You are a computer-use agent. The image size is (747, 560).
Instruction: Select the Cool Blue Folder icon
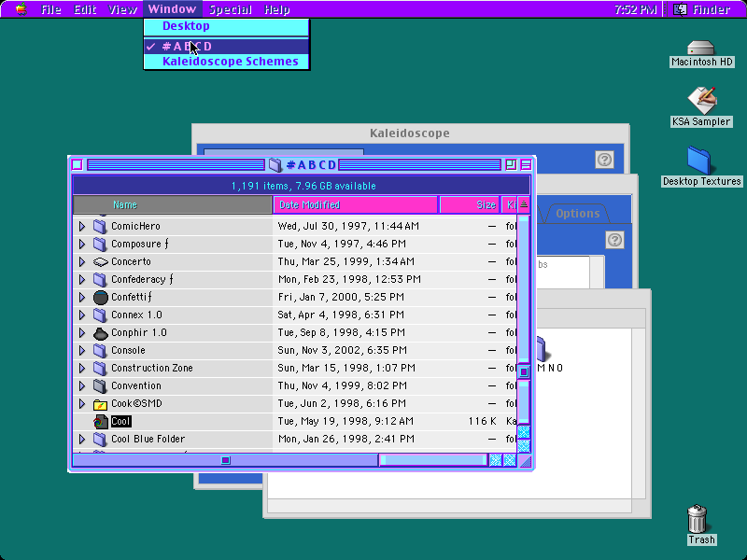point(100,439)
